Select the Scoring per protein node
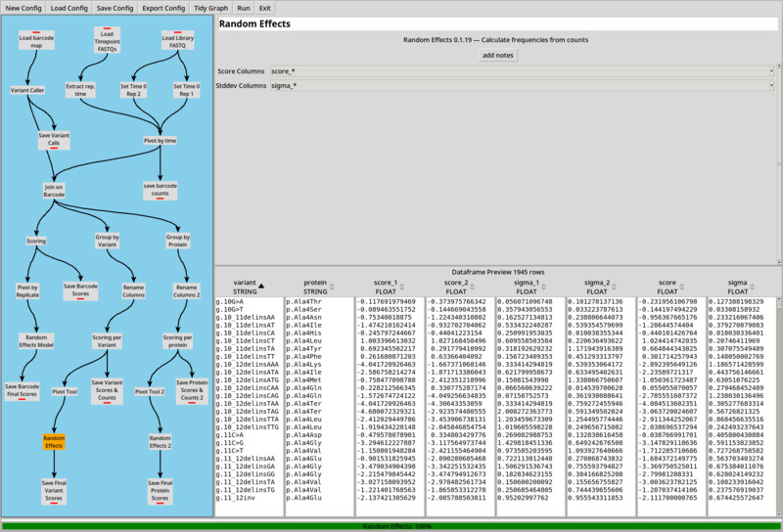Viewport: 783px width, 532px height. point(177,341)
